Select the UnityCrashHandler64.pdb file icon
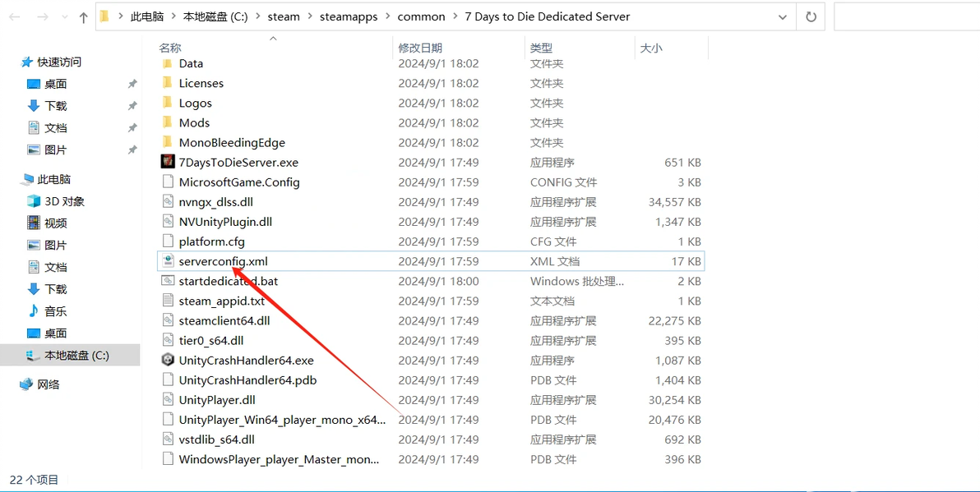Viewport: 980px width, 492px height. pyautogui.click(x=167, y=380)
